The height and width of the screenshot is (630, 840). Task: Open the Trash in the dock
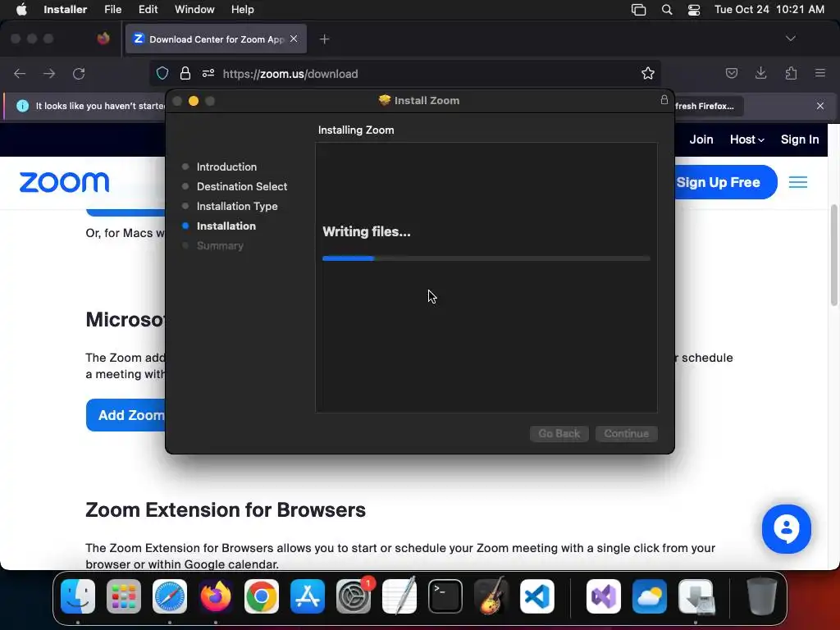coord(762,596)
